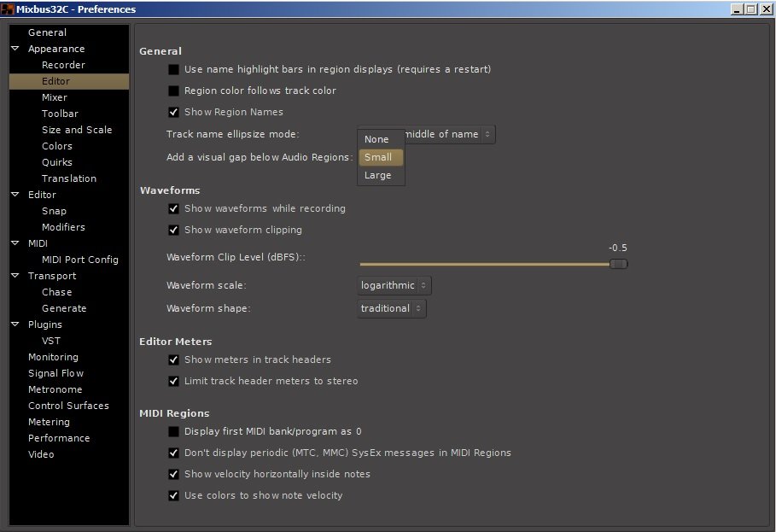This screenshot has width=776, height=532.
Task: Choose None from the visual gap menu
Action: point(381,139)
